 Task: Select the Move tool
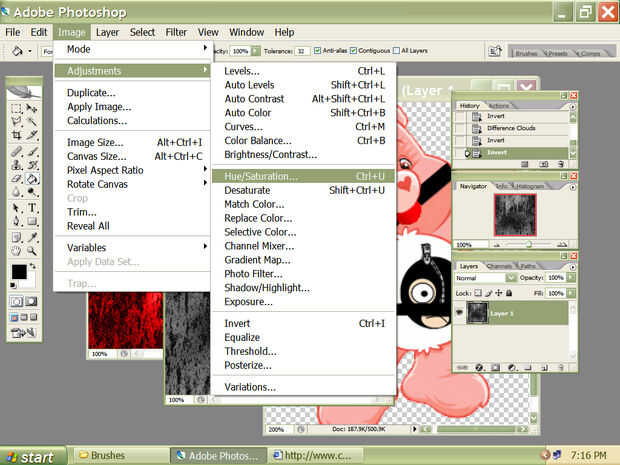click(x=33, y=108)
